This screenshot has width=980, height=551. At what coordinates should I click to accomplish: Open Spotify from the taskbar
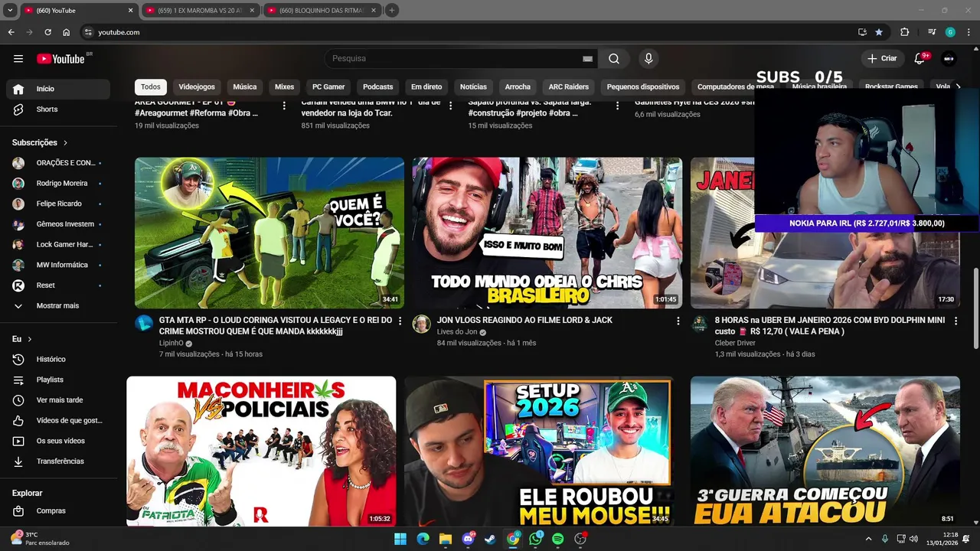click(558, 539)
